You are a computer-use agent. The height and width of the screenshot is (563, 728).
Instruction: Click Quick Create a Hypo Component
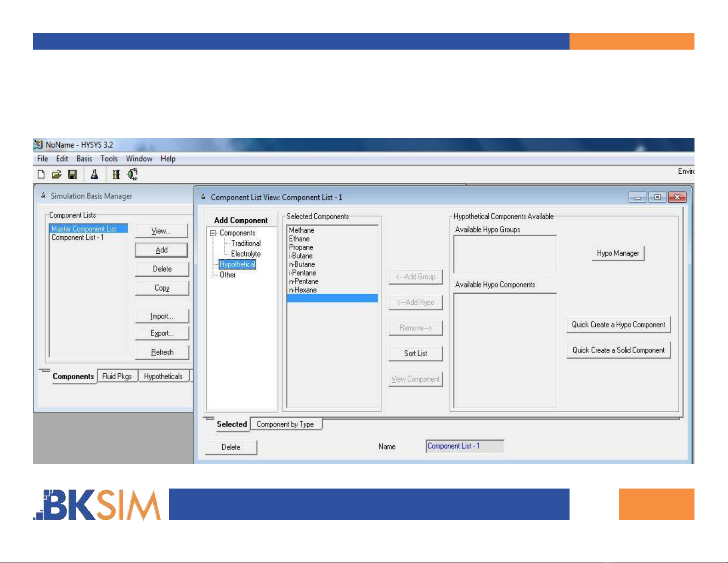pyautogui.click(x=618, y=325)
